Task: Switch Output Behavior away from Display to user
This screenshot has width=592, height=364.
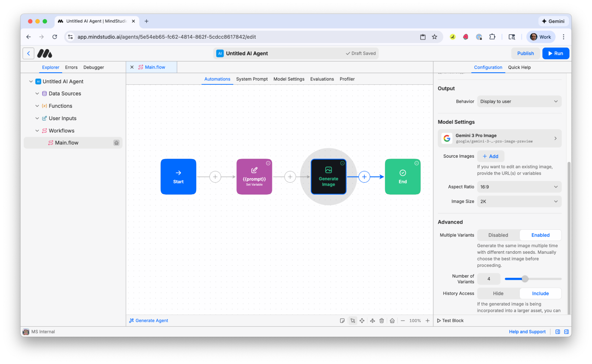Action: (x=519, y=101)
